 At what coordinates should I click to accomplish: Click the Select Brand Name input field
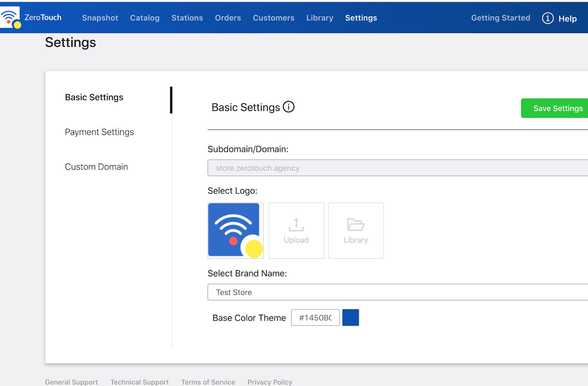(398, 292)
